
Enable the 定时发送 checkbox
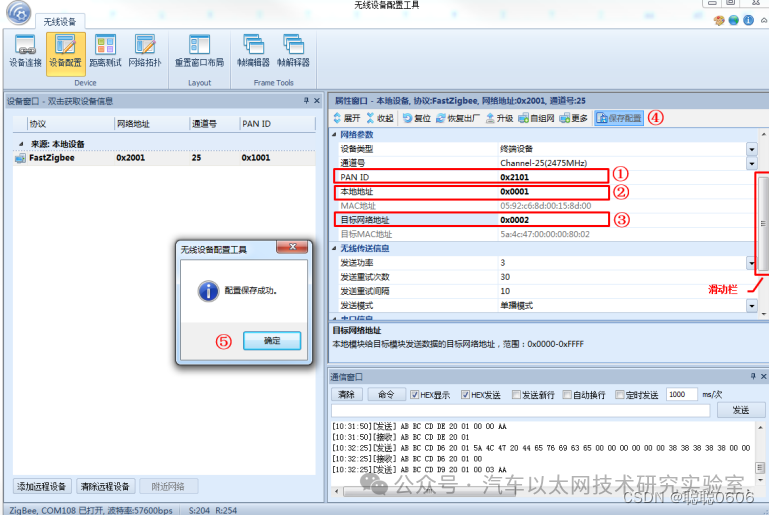click(620, 394)
